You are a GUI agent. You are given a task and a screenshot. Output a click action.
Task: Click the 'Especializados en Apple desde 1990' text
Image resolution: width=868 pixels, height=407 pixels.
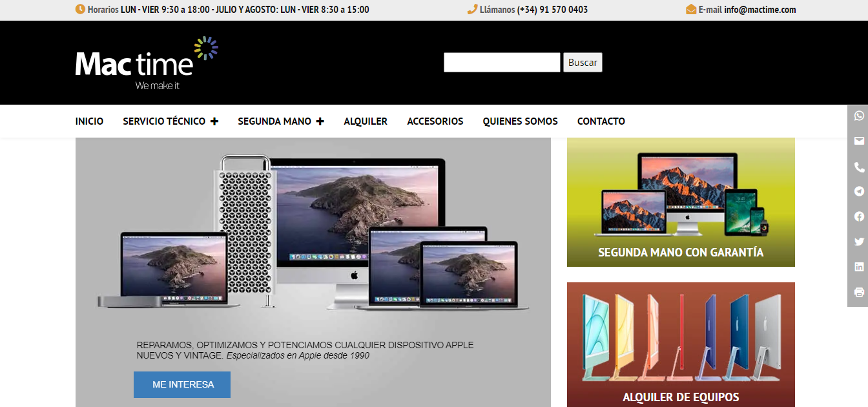click(298, 355)
